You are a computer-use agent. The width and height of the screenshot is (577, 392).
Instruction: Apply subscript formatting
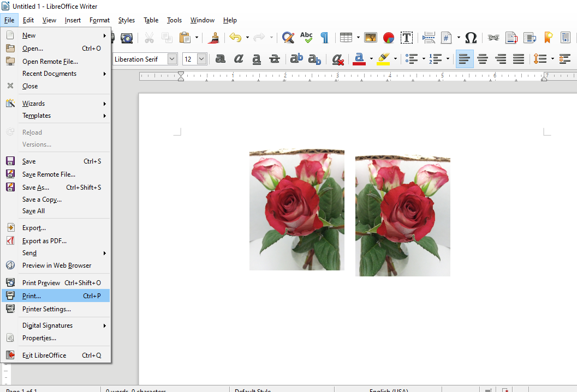pos(314,59)
